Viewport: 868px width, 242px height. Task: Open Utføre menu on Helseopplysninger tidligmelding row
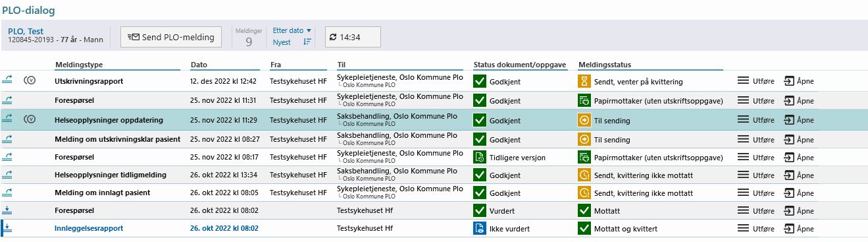coord(755,175)
